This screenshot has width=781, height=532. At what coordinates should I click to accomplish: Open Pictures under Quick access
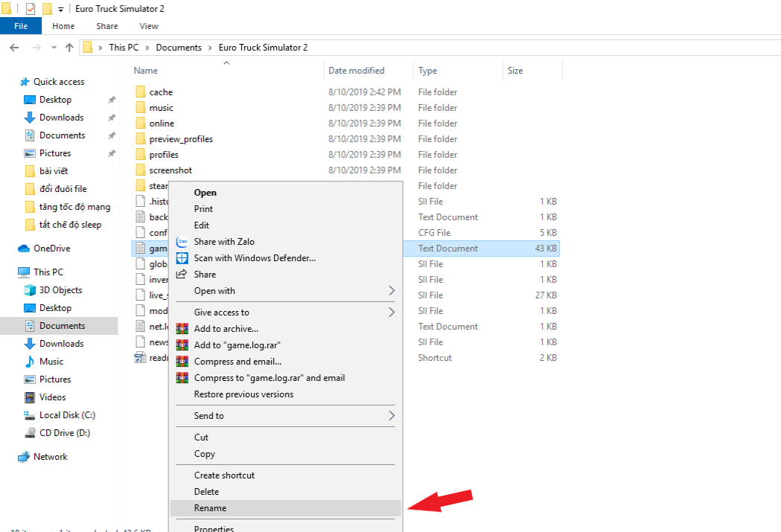click(x=55, y=153)
